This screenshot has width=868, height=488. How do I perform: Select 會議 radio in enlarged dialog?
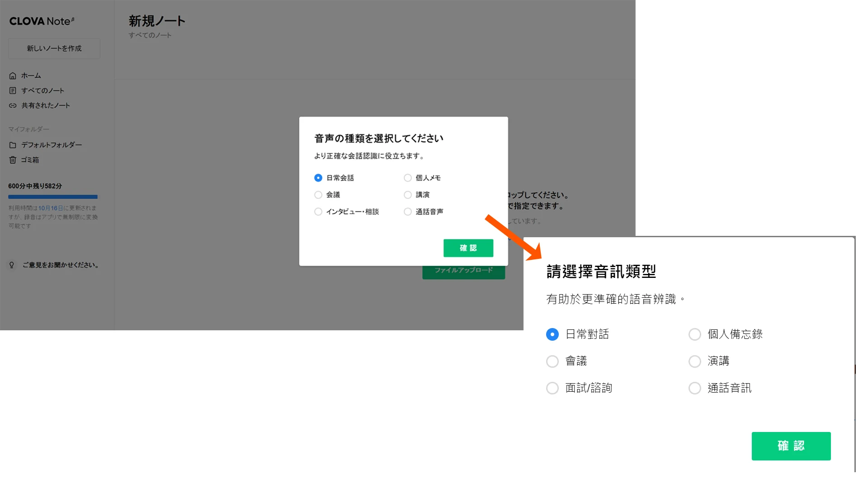(x=552, y=361)
